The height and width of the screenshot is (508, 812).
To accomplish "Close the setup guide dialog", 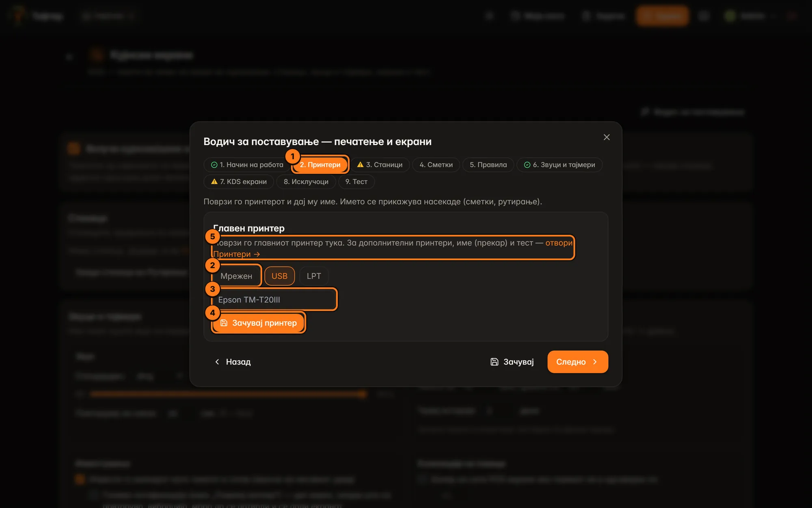I will click(607, 137).
